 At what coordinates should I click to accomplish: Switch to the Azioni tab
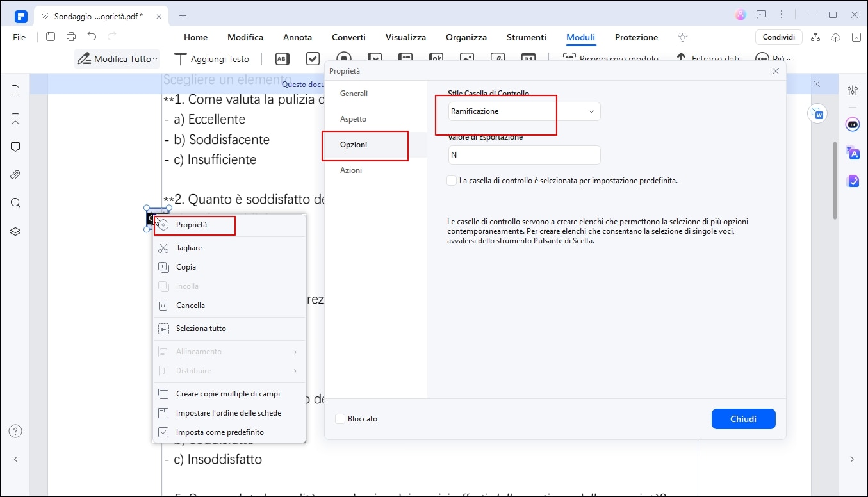[x=351, y=170]
